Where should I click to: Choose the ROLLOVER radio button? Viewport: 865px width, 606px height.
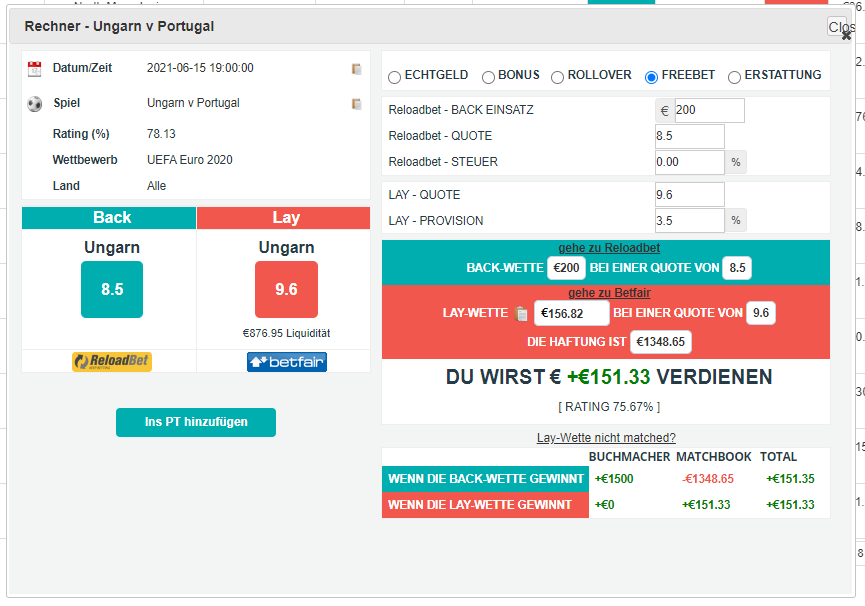[557, 77]
